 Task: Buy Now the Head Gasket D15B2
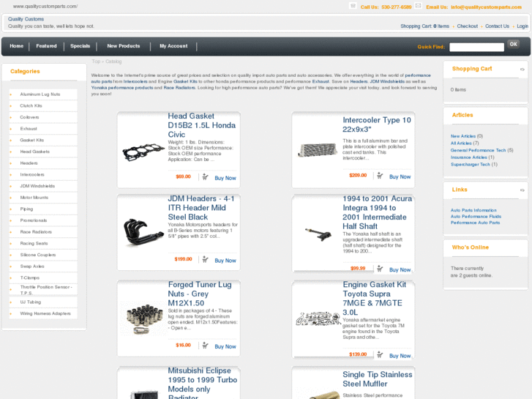[225, 178]
